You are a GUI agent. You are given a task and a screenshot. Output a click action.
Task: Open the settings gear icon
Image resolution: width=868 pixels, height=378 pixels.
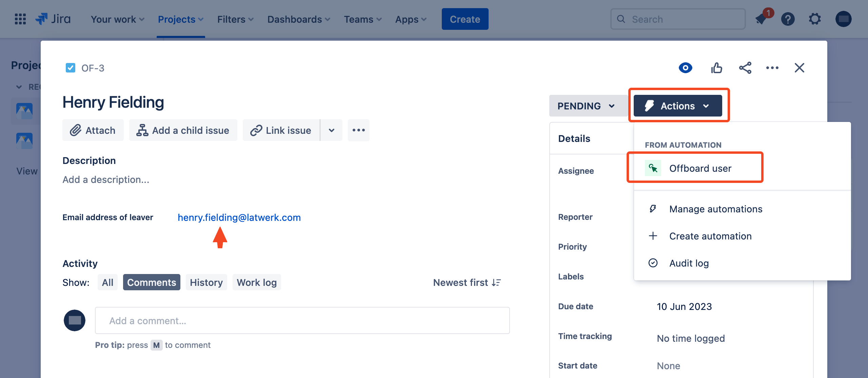point(815,19)
